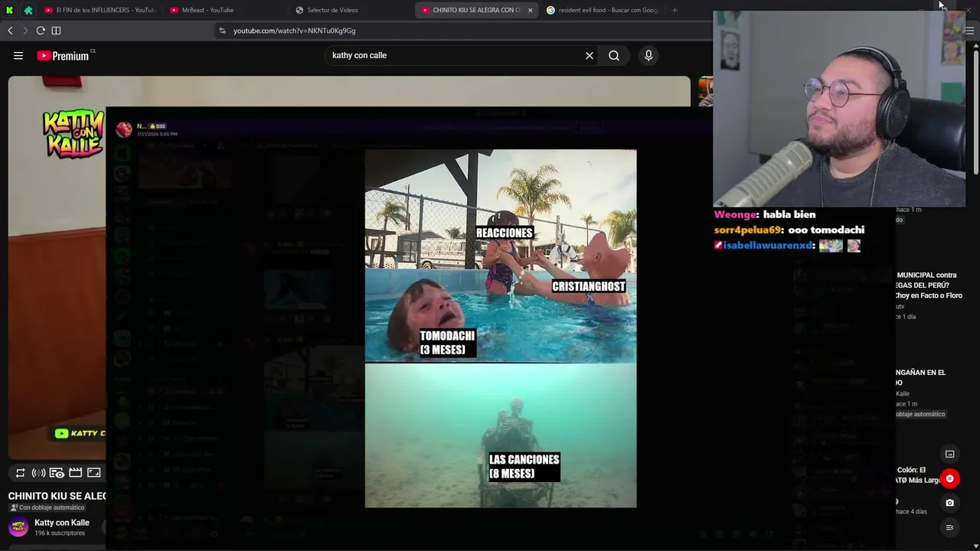Click the YouTube search magnifier button
Image resolution: width=980 pixels, height=551 pixels.
point(614,56)
